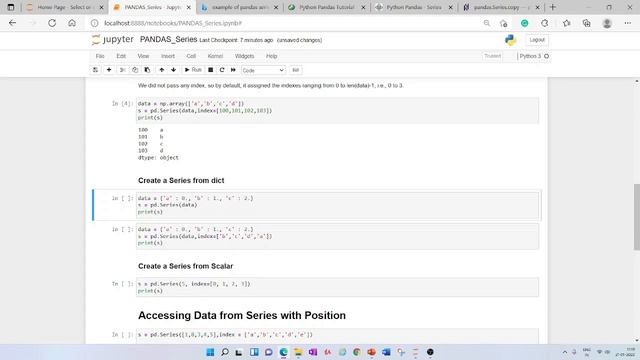640x360 pixels.
Task: Open Microsoft Edge from the taskbar
Action: (283, 352)
